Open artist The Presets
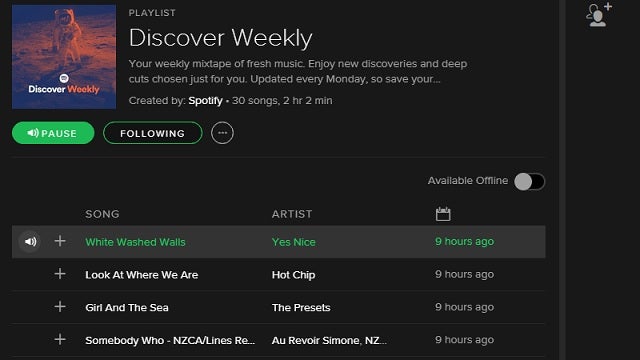 click(301, 307)
